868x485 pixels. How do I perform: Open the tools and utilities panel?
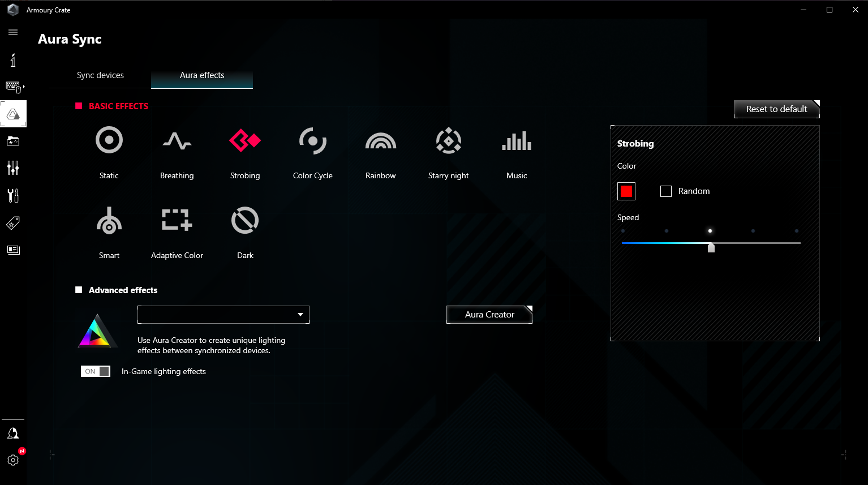coord(13,195)
